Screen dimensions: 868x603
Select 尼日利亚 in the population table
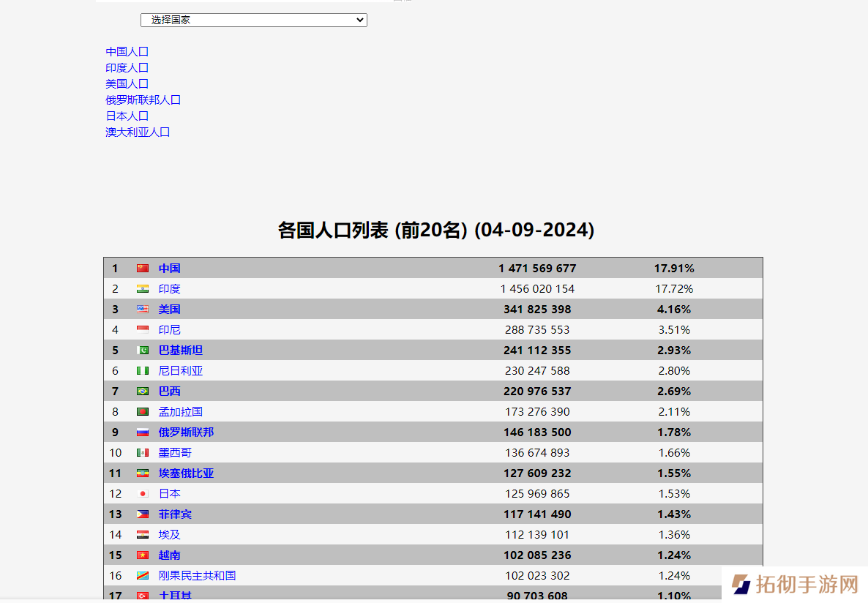coord(181,371)
